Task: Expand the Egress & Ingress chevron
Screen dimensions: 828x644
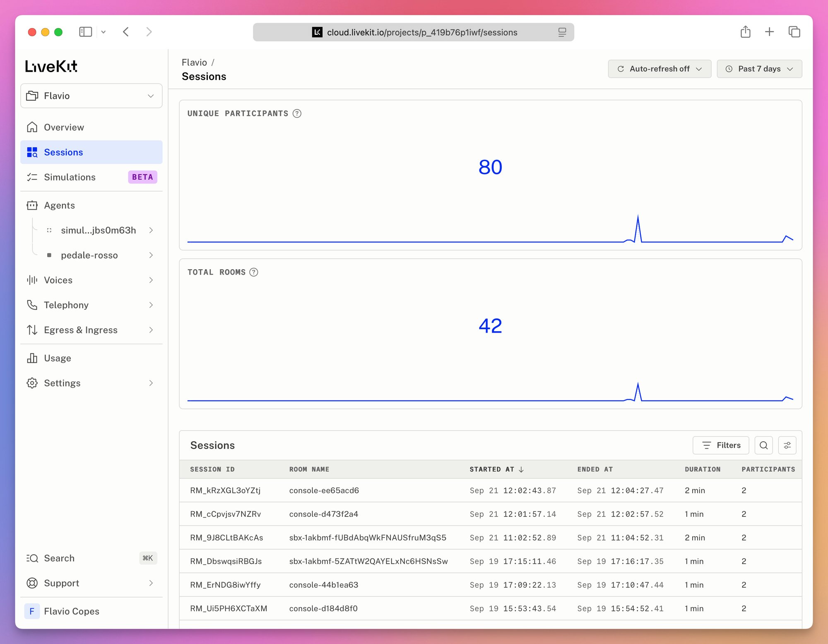Action: 151,330
